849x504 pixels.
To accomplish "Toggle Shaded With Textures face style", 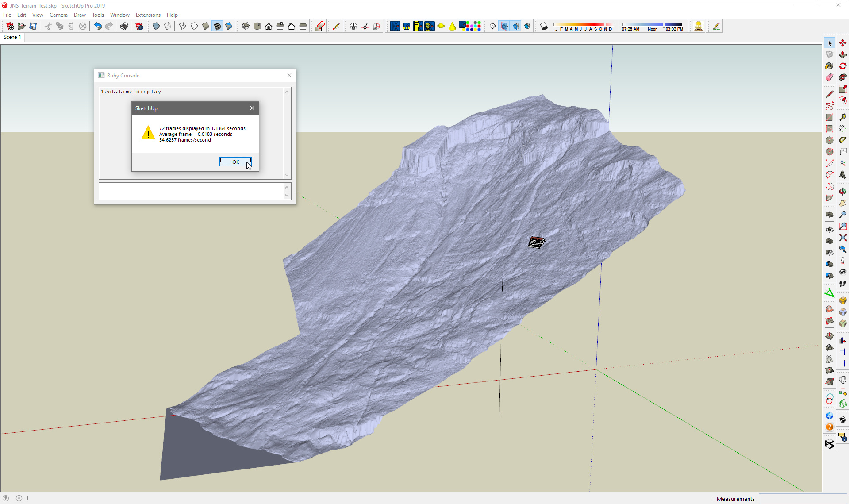I will click(217, 27).
